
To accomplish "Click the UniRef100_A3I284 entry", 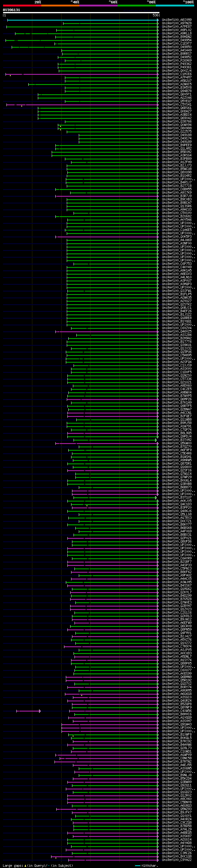I will point(176,335).
